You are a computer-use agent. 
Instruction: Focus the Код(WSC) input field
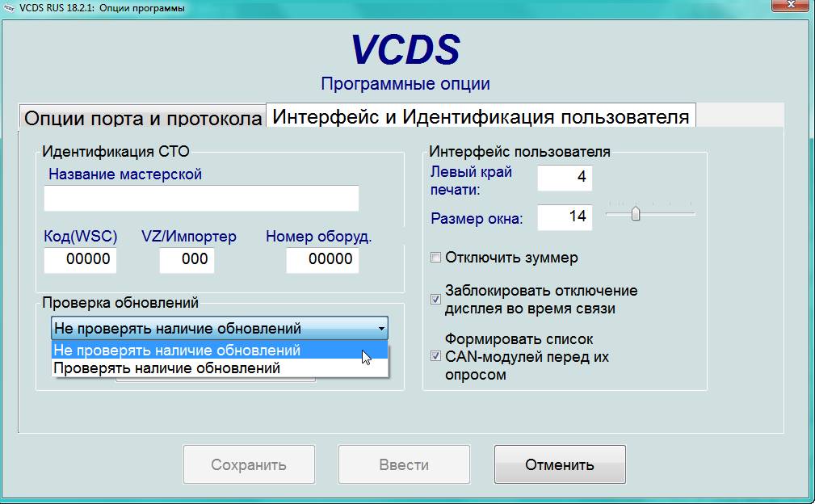click(x=80, y=259)
